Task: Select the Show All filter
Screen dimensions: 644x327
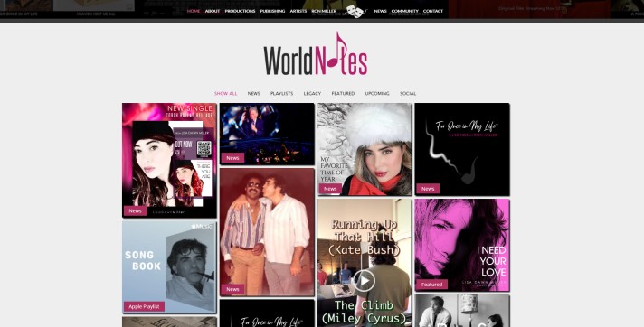Action: pos(225,94)
